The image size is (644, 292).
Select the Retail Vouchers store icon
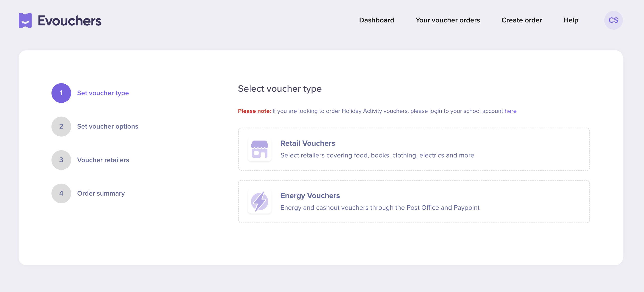[x=260, y=149]
